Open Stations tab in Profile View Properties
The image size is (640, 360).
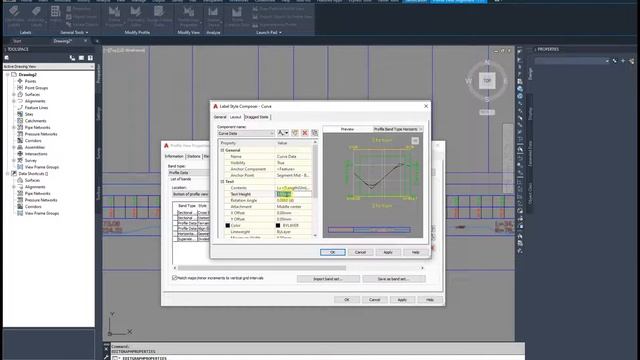(193, 156)
